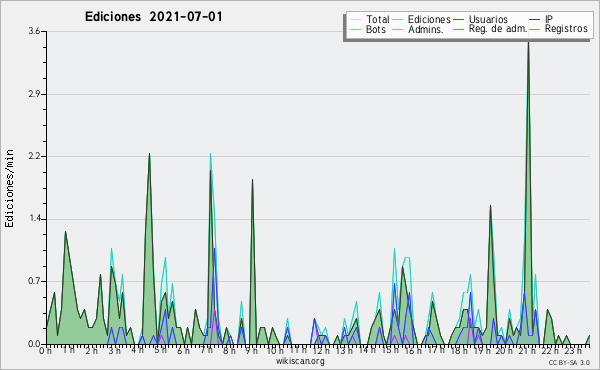600x370 pixels.
Task: Click the '6 h' x-axis label
Action: pyautogui.click(x=183, y=350)
